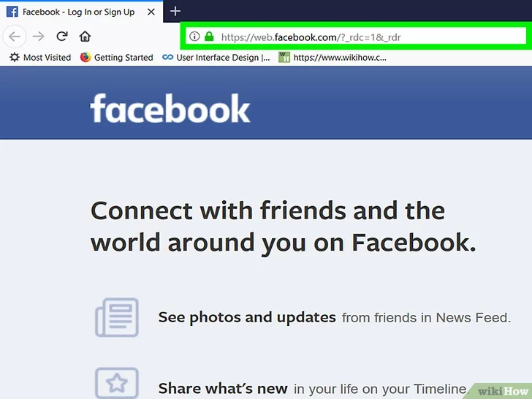Click the address bar URL field
This screenshot has height=399, width=532.
pyautogui.click(x=356, y=37)
